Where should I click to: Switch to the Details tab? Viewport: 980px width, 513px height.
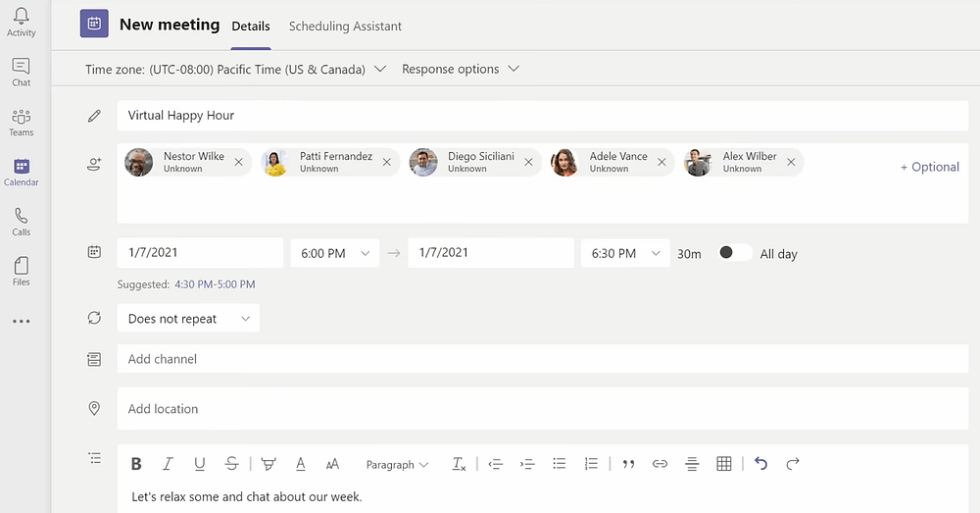click(251, 26)
